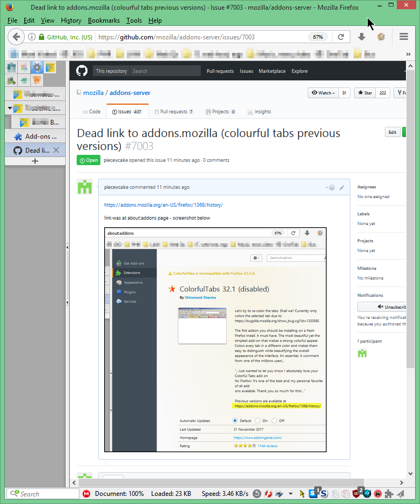The image size is (420, 504).
Task: Open the addons.mozilla.org history link in the comment
Action: click(x=164, y=205)
